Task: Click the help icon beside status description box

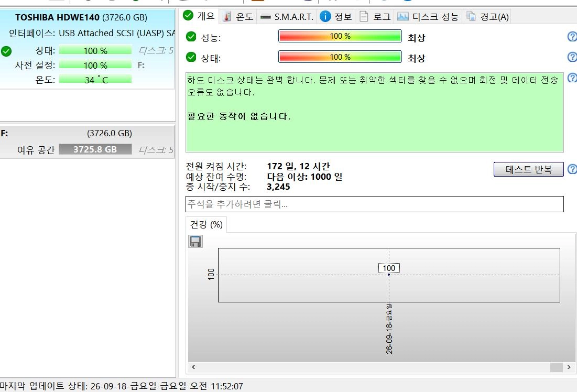Action: coord(572,78)
